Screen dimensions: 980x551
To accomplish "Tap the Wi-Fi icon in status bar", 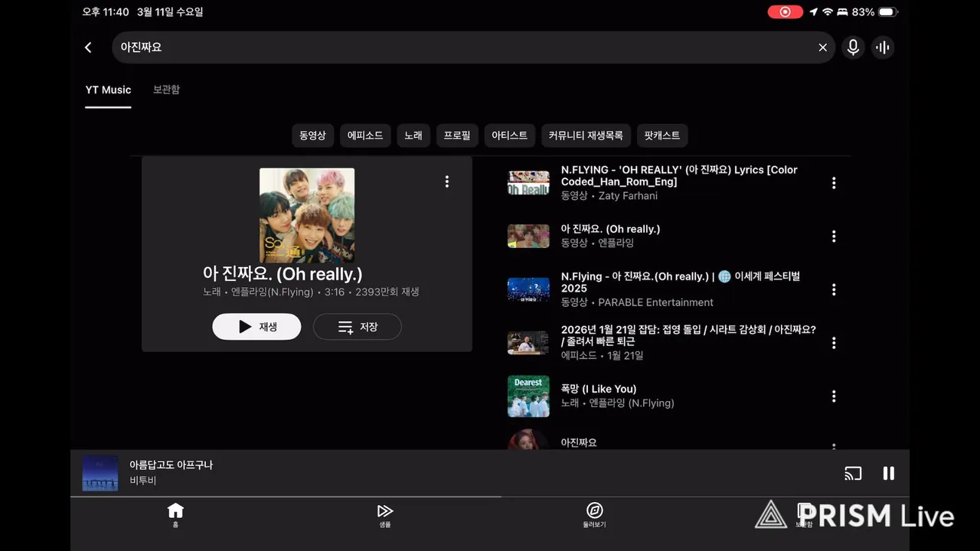I will (828, 11).
